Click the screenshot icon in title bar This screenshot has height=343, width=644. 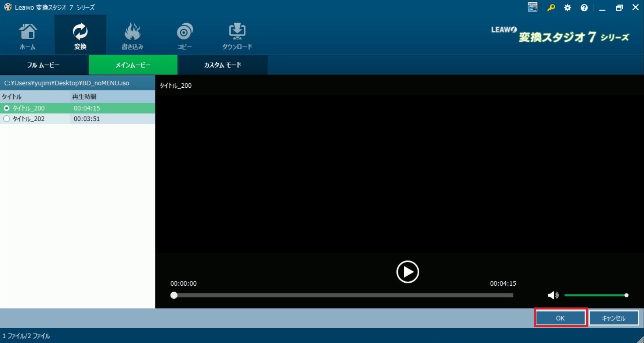click(x=532, y=7)
